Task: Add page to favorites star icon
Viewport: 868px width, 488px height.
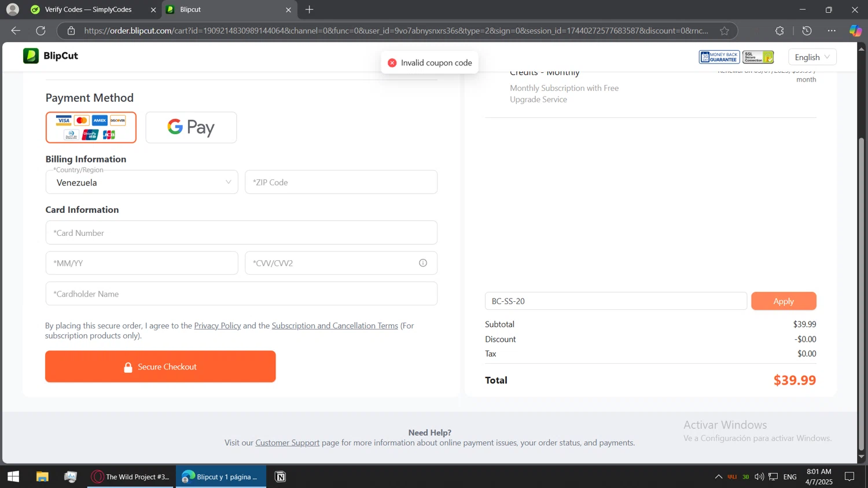Action: click(x=724, y=31)
